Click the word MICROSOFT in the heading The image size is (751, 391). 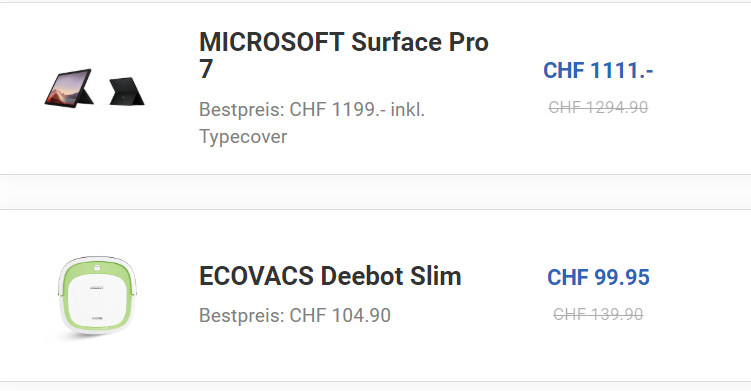[x=271, y=42]
